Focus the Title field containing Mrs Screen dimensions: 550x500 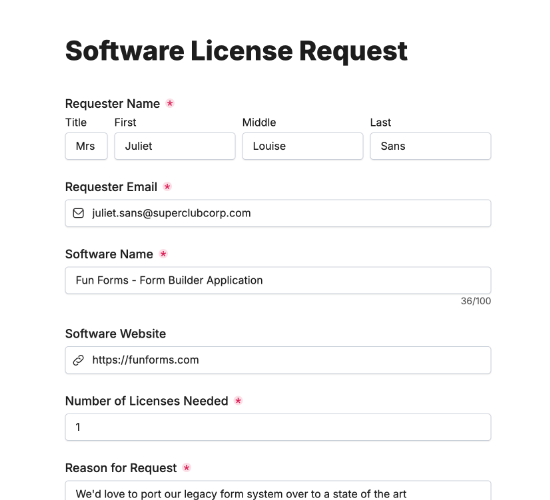[86, 146]
